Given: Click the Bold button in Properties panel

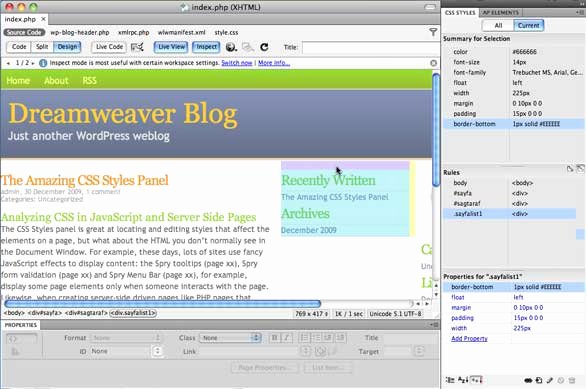Looking at the screenshot, I should tap(275, 338).
